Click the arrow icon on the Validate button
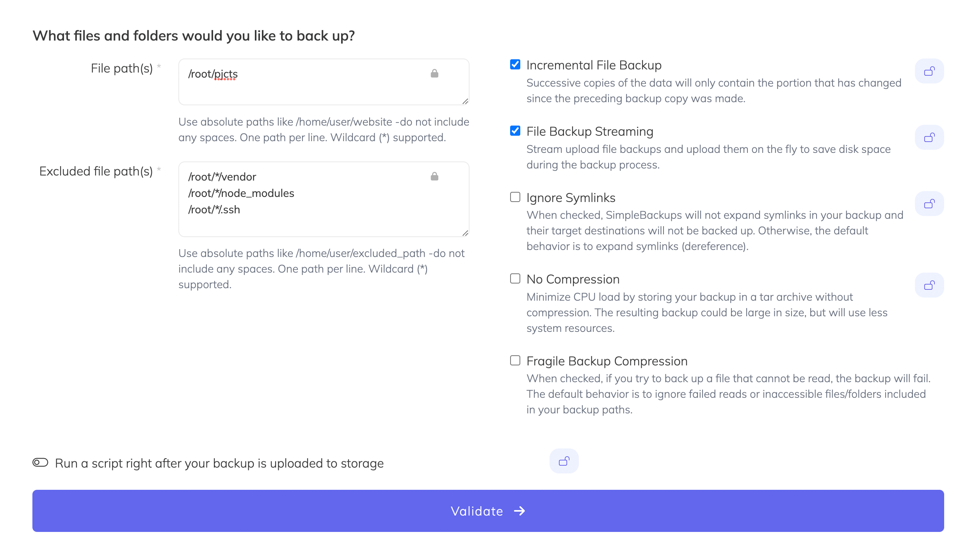975x560 pixels. coord(519,511)
